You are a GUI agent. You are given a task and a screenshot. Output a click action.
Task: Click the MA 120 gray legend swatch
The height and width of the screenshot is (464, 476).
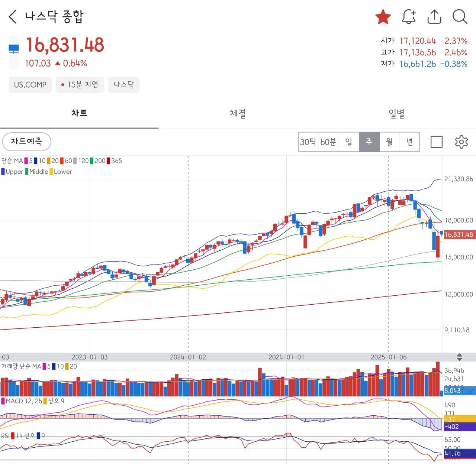pyautogui.click(x=75, y=161)
